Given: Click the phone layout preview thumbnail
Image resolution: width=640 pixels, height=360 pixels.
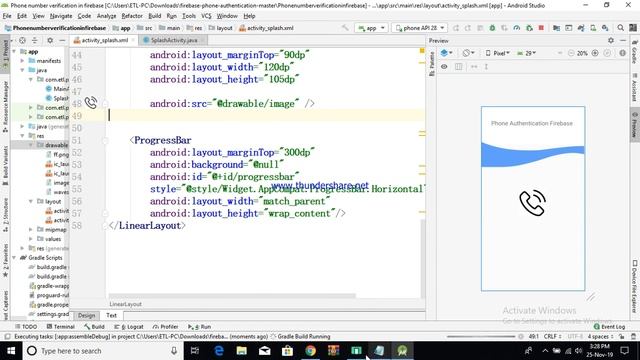Looking at the screenshot, I should click(533, 199).
